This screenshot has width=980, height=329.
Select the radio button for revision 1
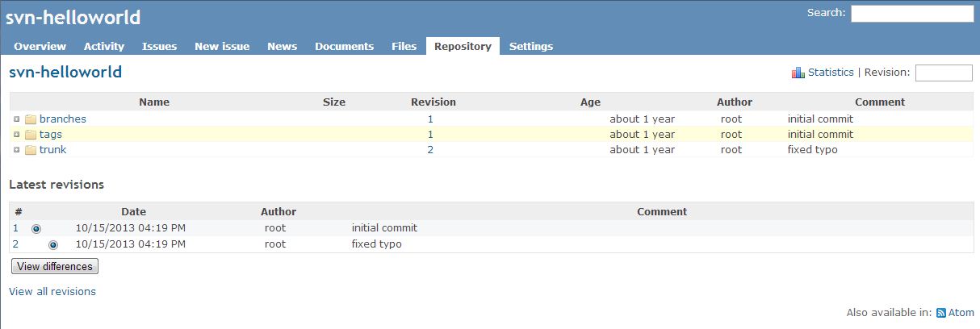click(x=36, y=229)
